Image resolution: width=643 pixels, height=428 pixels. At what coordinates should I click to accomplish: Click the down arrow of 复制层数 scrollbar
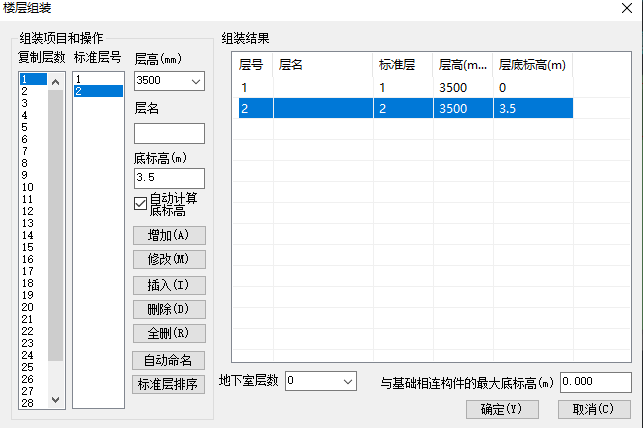(x=56, y=399)
